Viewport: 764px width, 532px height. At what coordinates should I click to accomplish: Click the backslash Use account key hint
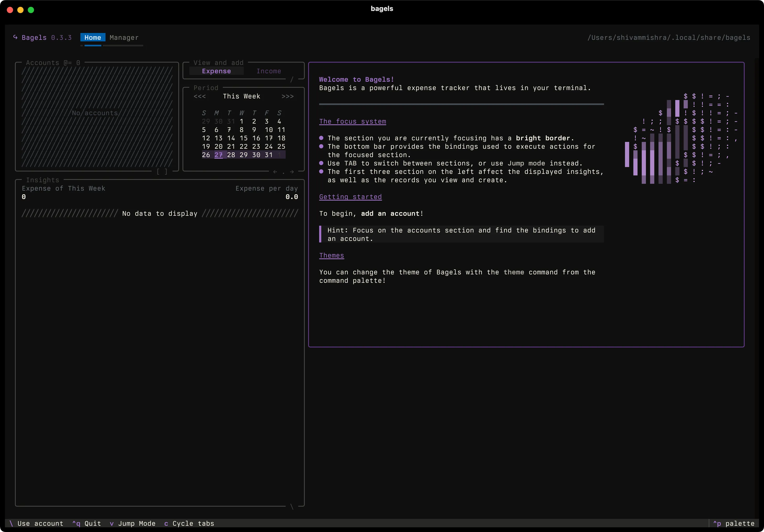pos(37,524)
